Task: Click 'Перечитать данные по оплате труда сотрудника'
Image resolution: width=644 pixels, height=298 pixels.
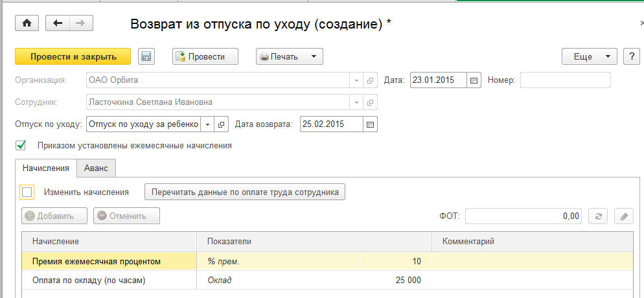Action: [x=245, y=192]
